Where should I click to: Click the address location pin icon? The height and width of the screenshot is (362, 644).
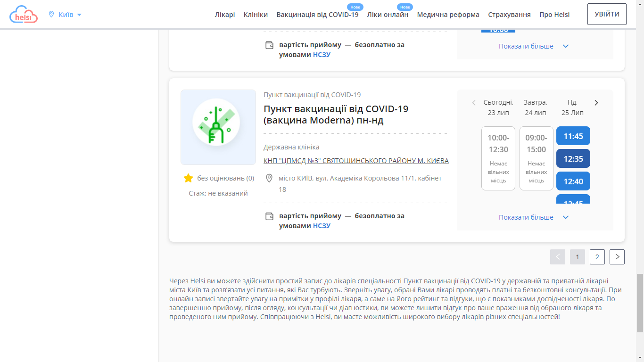[x=269, y=178]
